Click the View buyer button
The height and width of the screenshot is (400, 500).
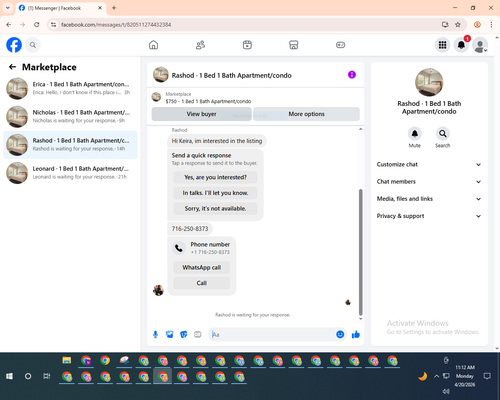click(201, 114)
